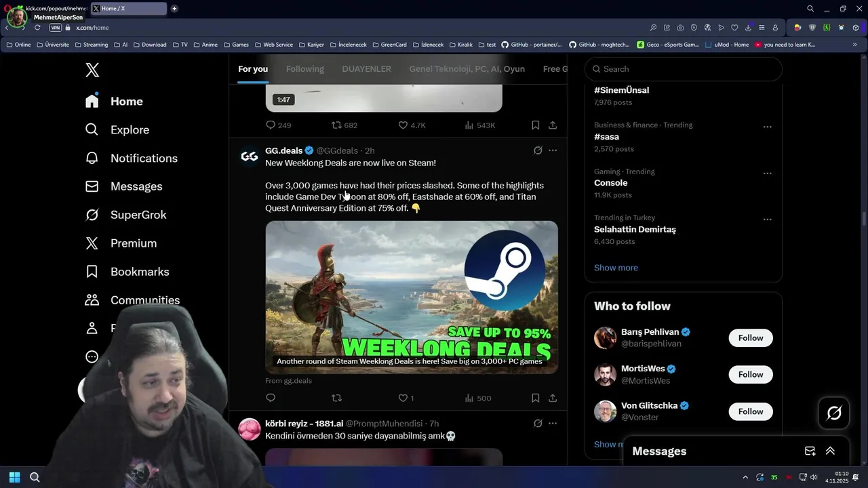Open Notifications in the sidebar
The width and height of the screenshot is (868, 488).
point(131,158)
